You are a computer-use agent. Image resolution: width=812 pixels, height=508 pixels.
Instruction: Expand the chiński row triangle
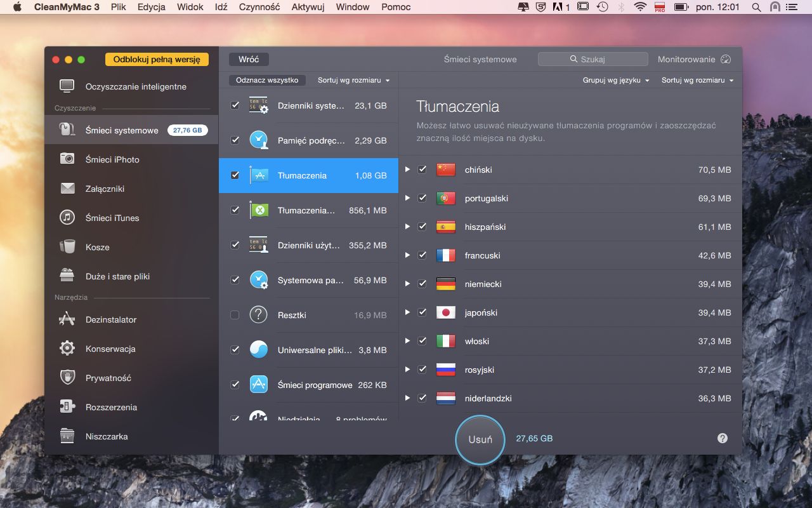[x=408, y=170]
